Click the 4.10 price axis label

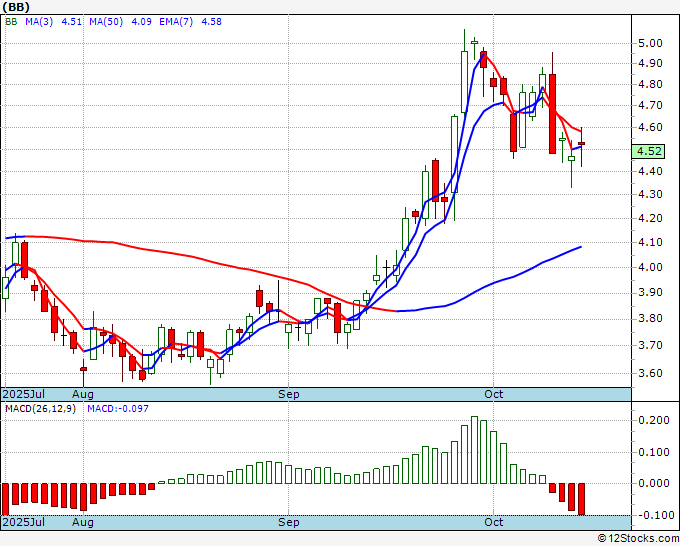coord(650,242)
